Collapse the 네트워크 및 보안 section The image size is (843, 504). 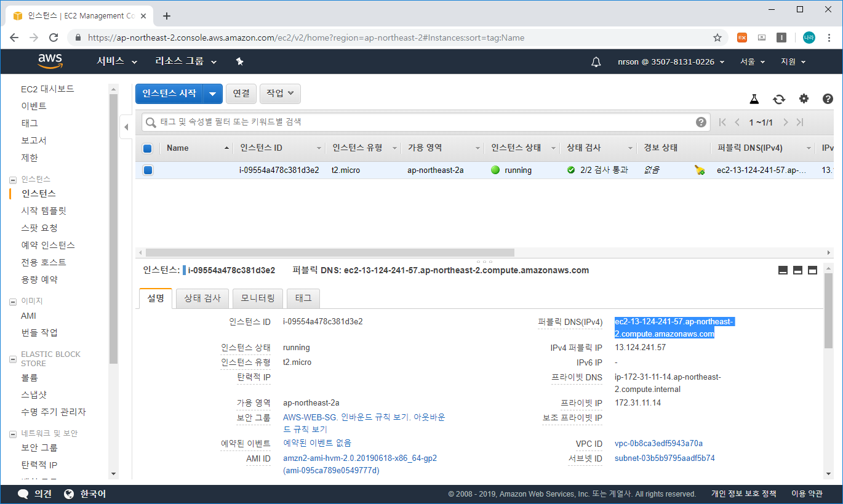coord(13,434)
